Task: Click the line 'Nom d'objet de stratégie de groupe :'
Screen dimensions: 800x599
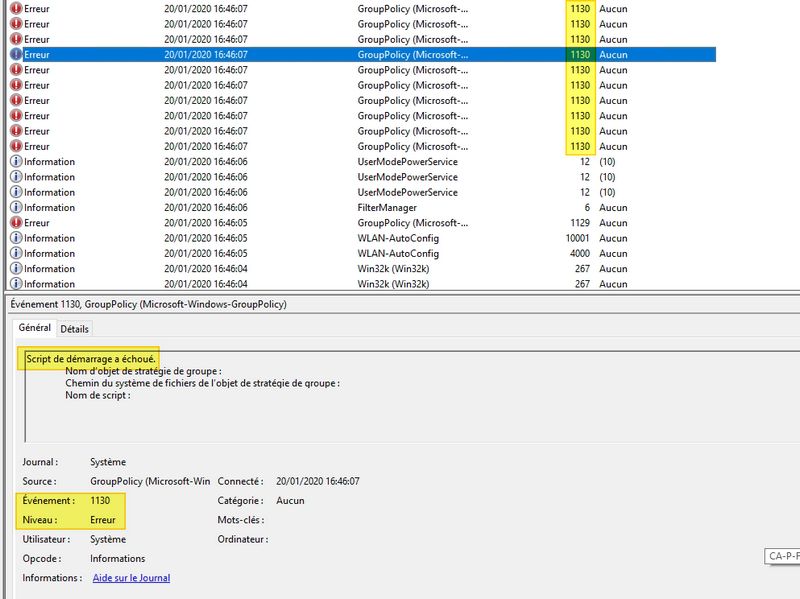Action: pyautogui.click(x=143, y=371)
